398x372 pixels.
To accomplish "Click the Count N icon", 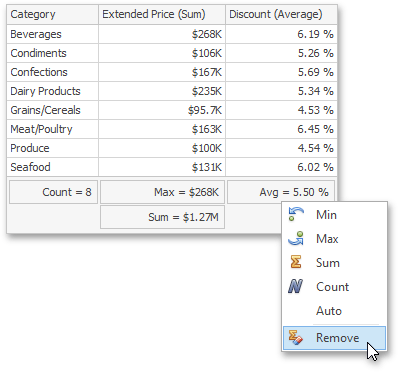I will pyautogui.click(x=295, y=286).
